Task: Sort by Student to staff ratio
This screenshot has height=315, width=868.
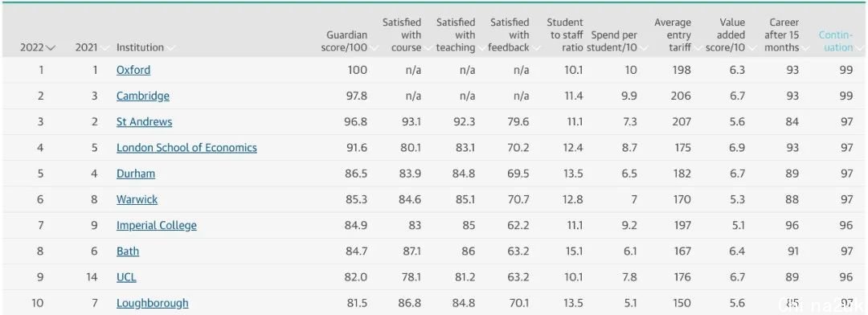Action: pyautogui.click(x=565, y=35)
